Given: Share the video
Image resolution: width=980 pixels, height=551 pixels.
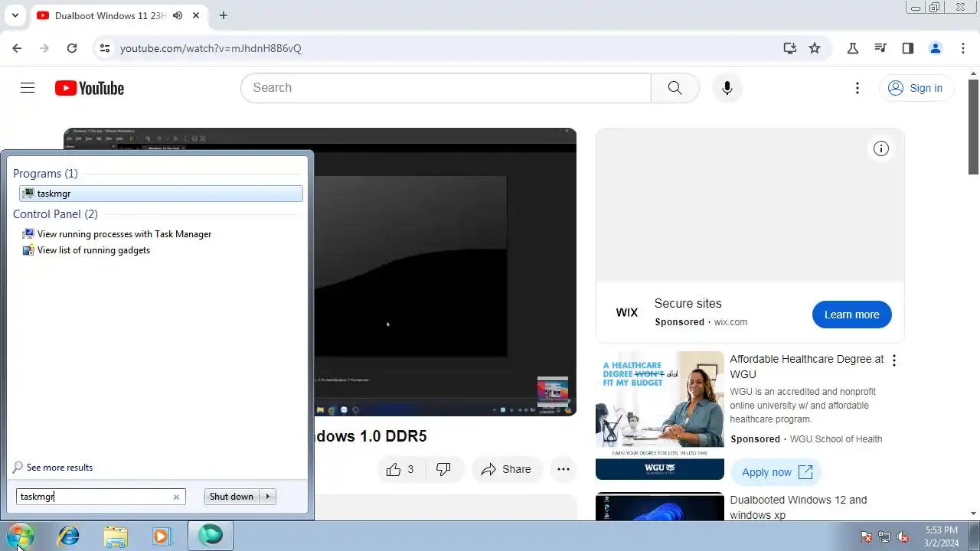Looking at the screenshot, I should pyautogui.click(x=506, y=469).
